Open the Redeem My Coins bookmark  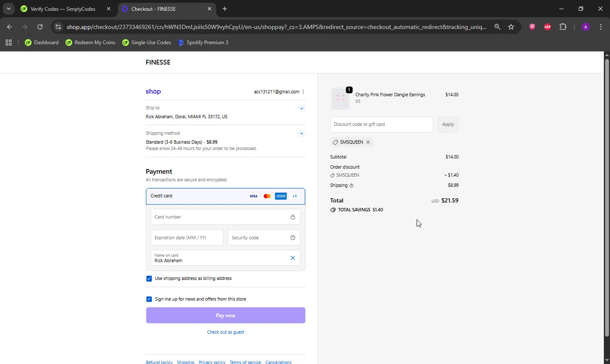(90, 42)
